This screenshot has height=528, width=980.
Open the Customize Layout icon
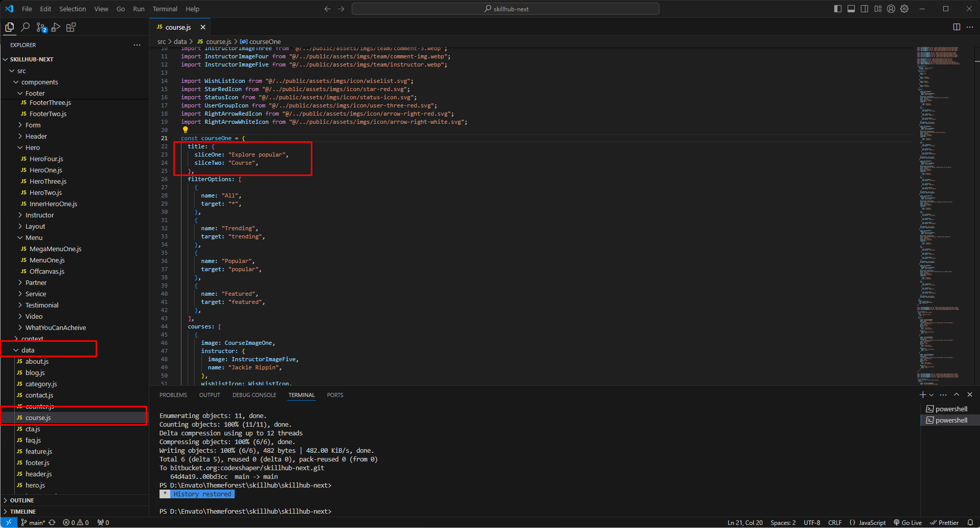(878, 9)
